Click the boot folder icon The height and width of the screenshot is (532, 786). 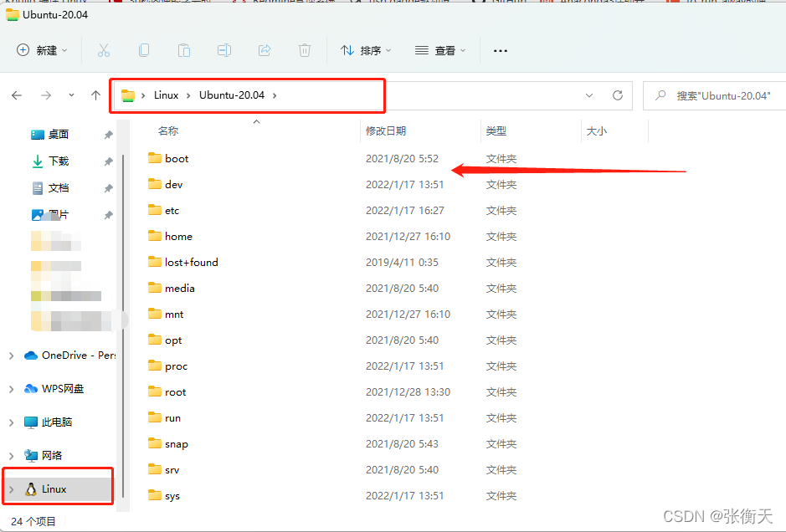click(155, 158)
